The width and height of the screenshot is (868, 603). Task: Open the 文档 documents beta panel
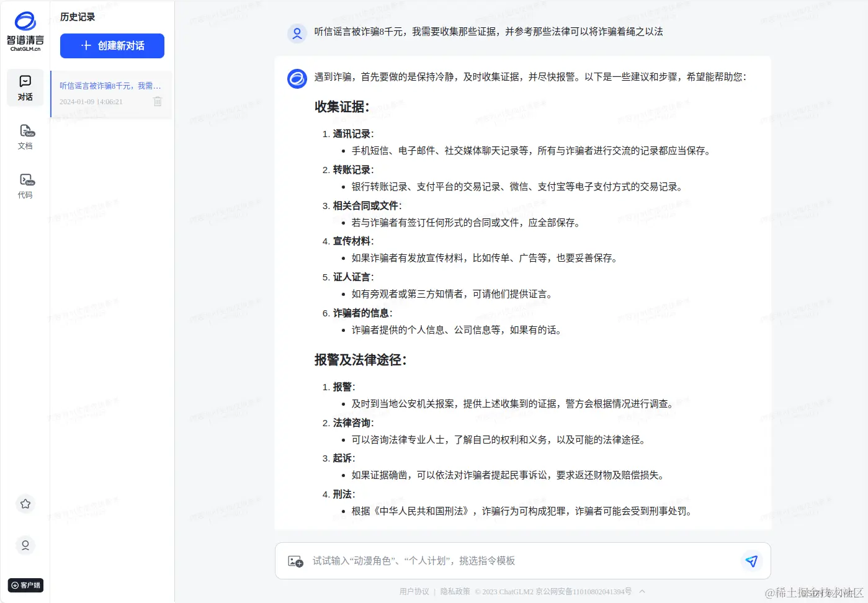pyautogui.click(x=25, y=136)
